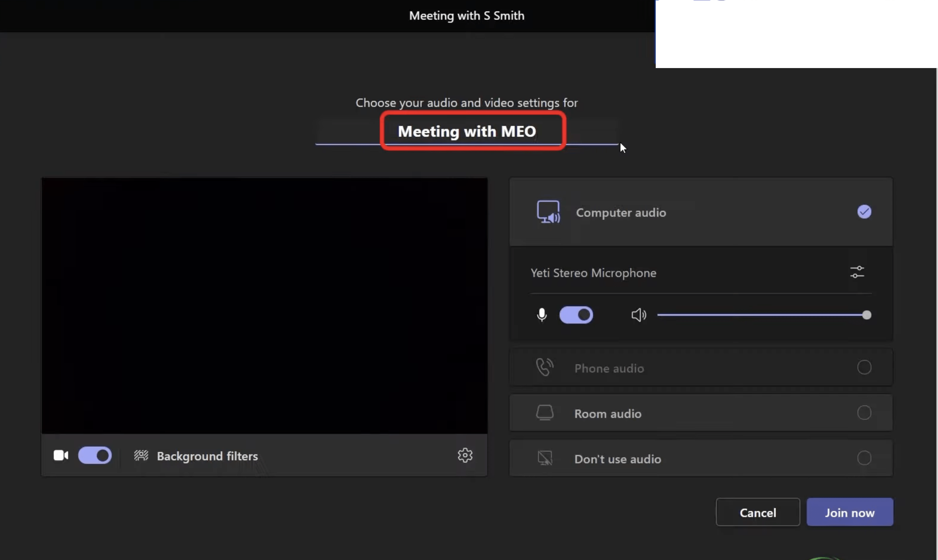Toggle the camera switch off
Screen dimensions: 938x560
pyautogui.click(x=95, y=455)
